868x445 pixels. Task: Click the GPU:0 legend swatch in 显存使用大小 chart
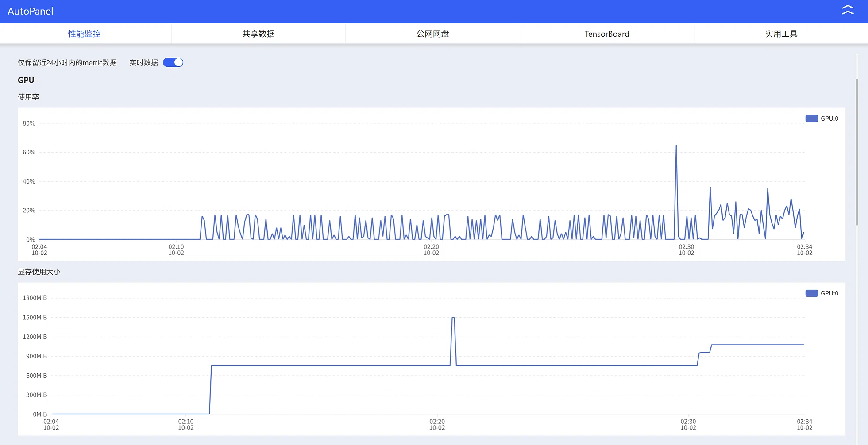pos(811,293)
